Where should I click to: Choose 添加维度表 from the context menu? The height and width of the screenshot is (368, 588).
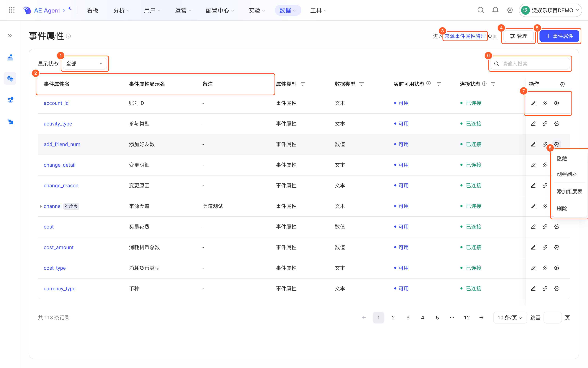tap(569, 192)
